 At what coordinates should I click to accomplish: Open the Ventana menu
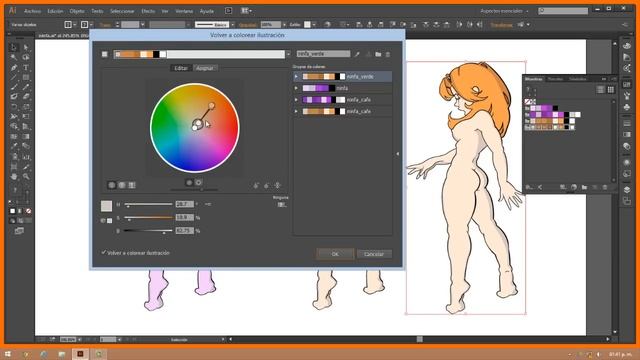click(184, 11)
